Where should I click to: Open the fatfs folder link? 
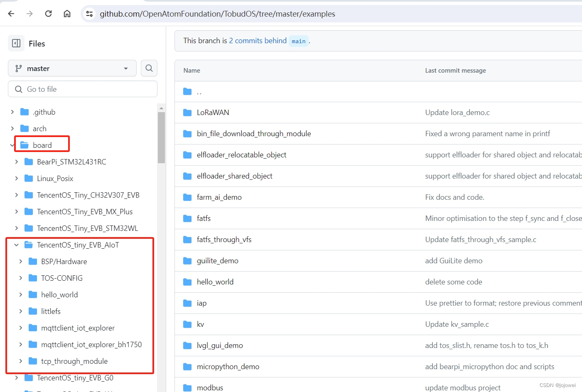point(204,218)
